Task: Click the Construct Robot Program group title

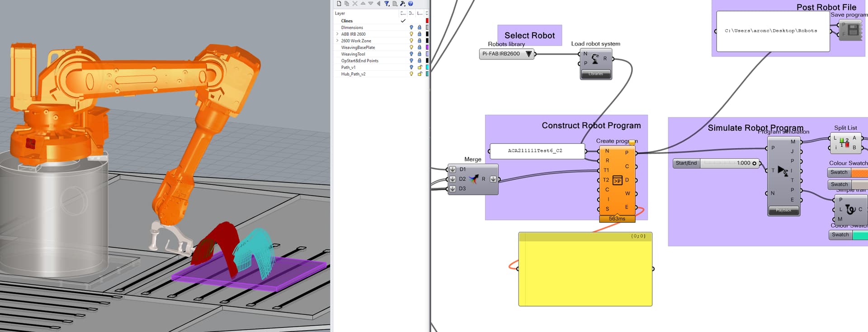Action: coord(591,126)
